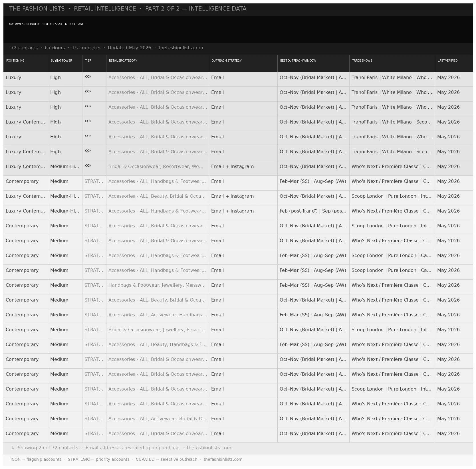Click the 67 doors stat
This screenshot has height=469, width=476.
(55, 48)
